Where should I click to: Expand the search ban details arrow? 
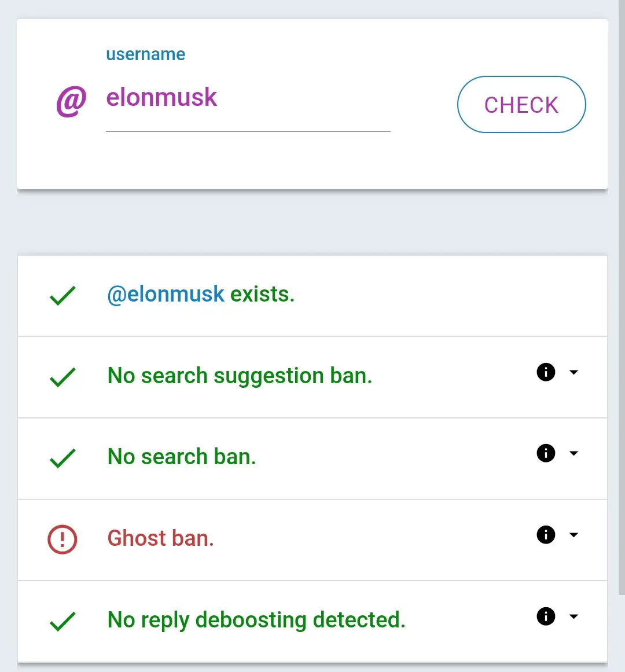coord(573,453)
